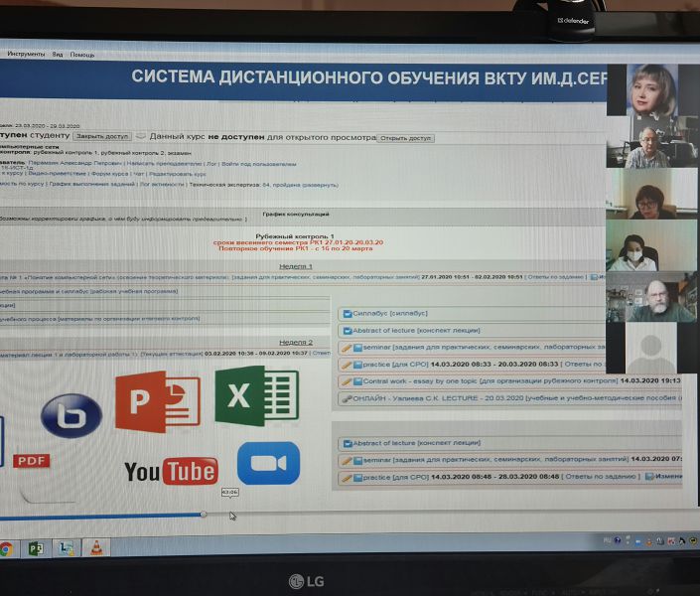Click the top woman's webcam thumbnail

pos(652,90)
